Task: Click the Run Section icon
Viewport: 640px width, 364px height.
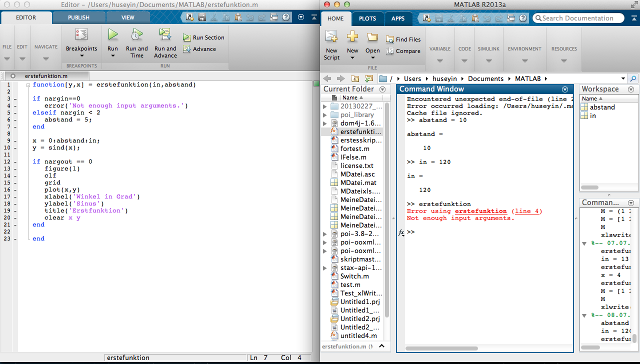Action: tap(186, 37)
